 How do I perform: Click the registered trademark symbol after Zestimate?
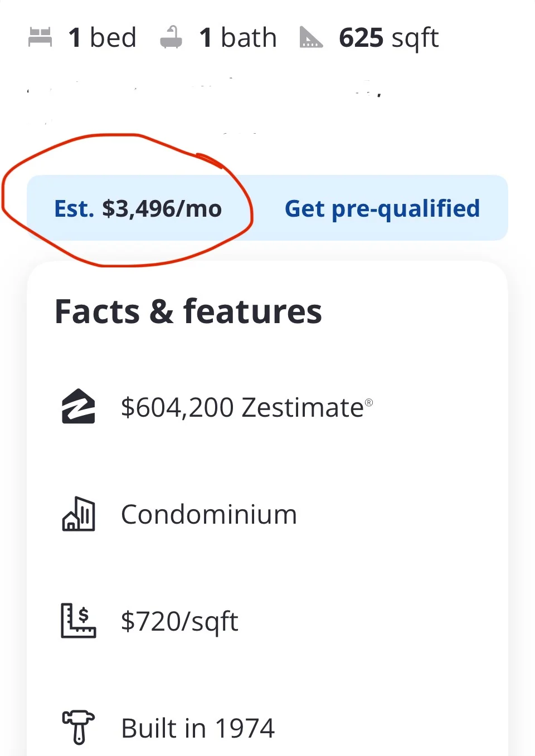click(x=369, y=402)
